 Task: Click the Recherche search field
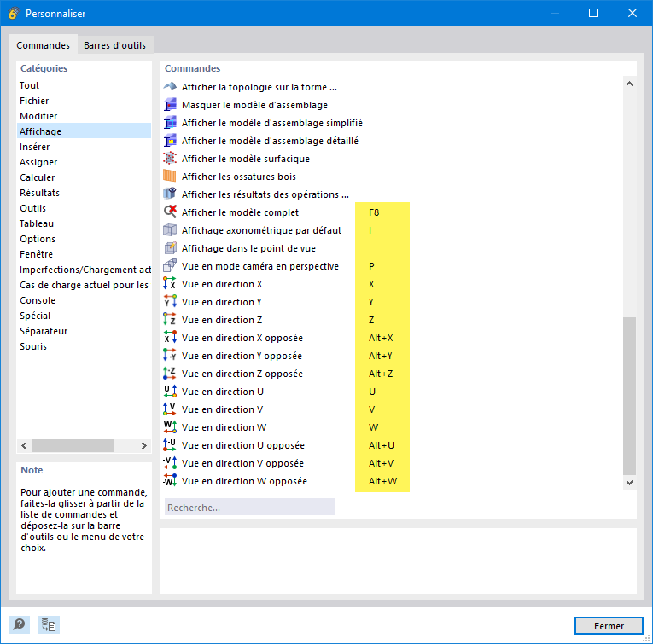pyautogui.click(x=250, y=508)
